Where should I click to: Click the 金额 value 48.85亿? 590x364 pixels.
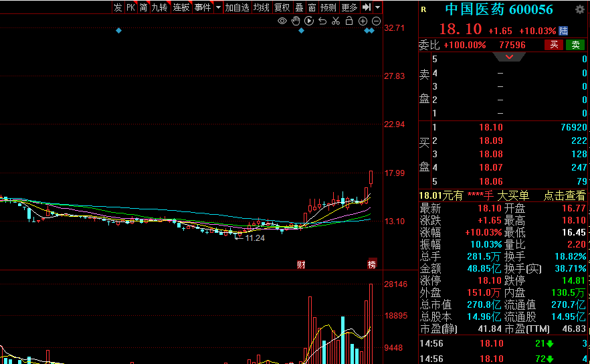pos(484,268)
